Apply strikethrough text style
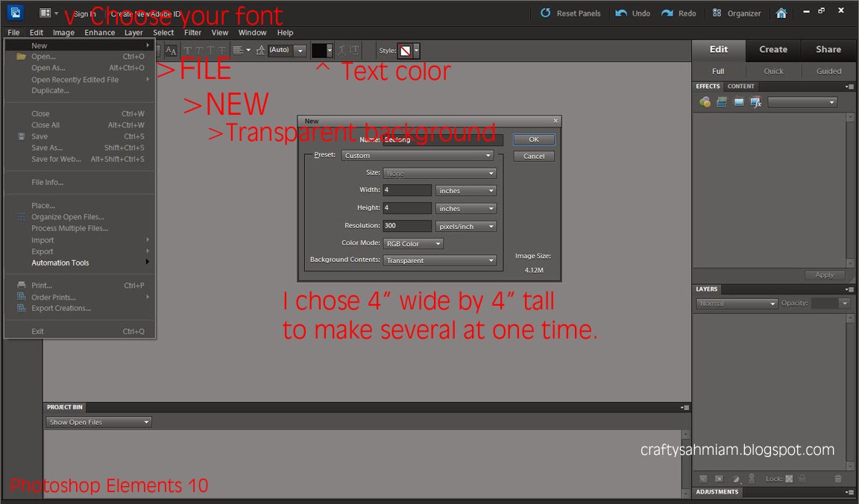This screenshot has width=859, height=504. pyautogui.click(x=222, y=51)
